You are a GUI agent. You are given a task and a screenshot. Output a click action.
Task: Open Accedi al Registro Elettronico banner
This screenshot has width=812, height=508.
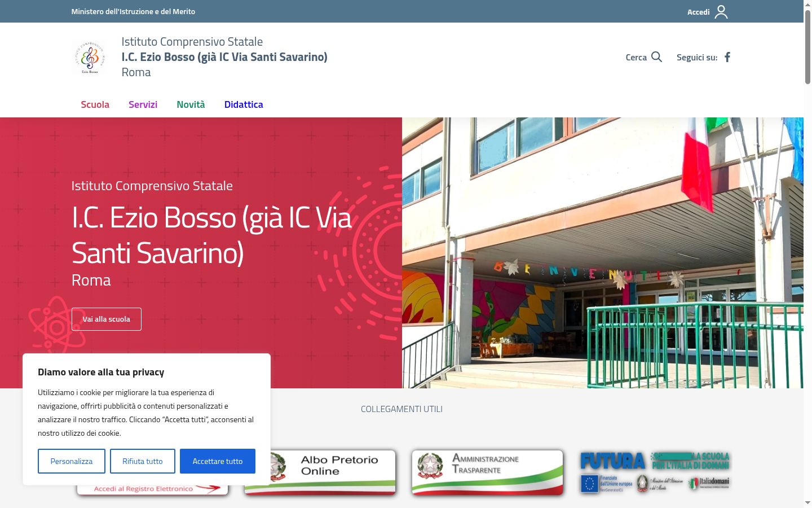coord(152,489)
